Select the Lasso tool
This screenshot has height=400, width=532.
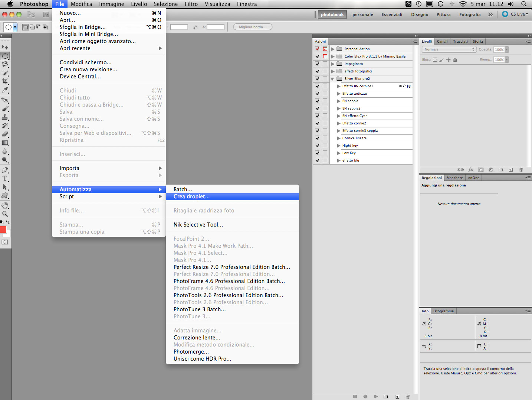[5, 64]
